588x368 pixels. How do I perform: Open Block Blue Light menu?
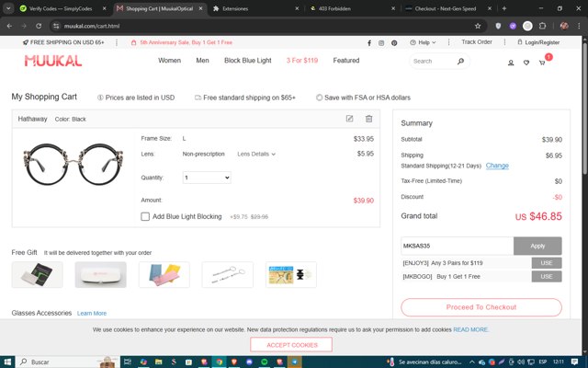point(248,61)
